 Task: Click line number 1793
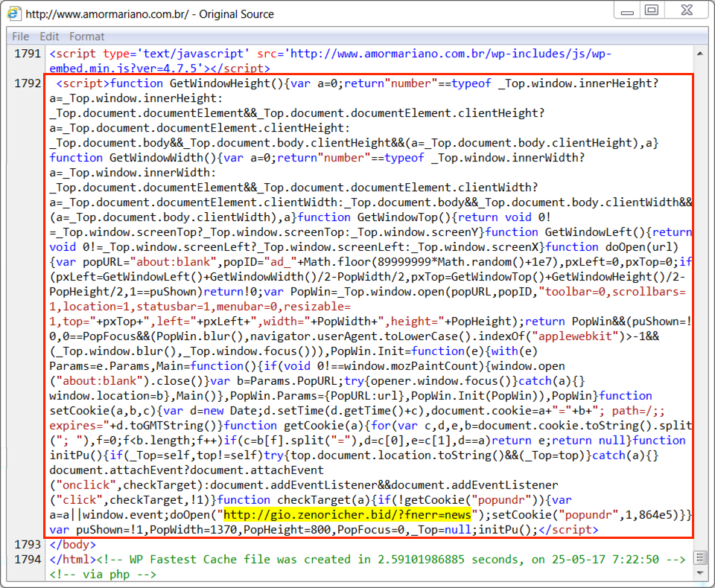(x=28, y=545)
